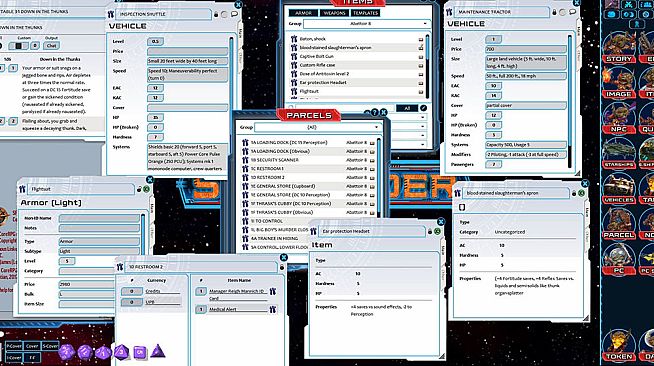Click the Credits amount field in Restroom parcel
Viewport: 654px width, 366px height.
pyautogui.click(x=131, y=291)
